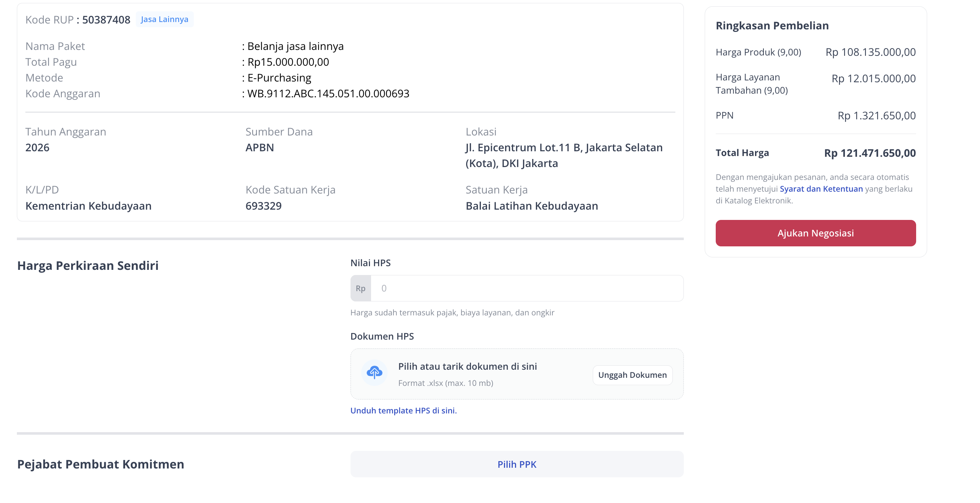The height and width of the screenshot is (503, 980).
Task: Click the Lokasi address text
Action: click(564, 155)
